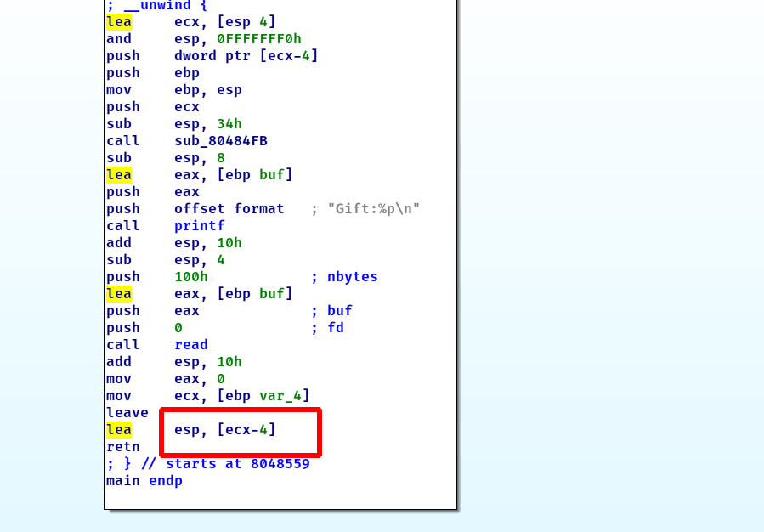Click 'call' mnemonic before sub_80484FB
This screenshot has height=532, width=764.
122,141
